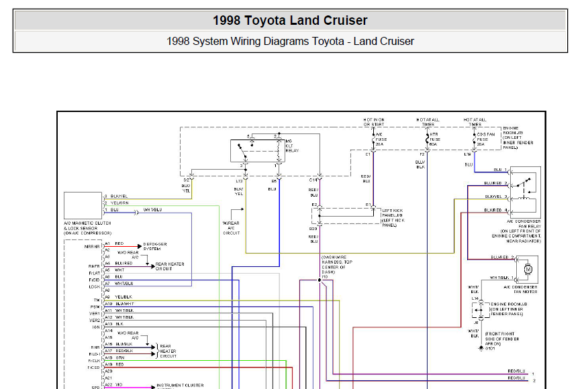This screenshot has height=389, width=588.
Task: Click the 'YEL/GRN' wire label at clutch pin 2
Action: [119, 203]
